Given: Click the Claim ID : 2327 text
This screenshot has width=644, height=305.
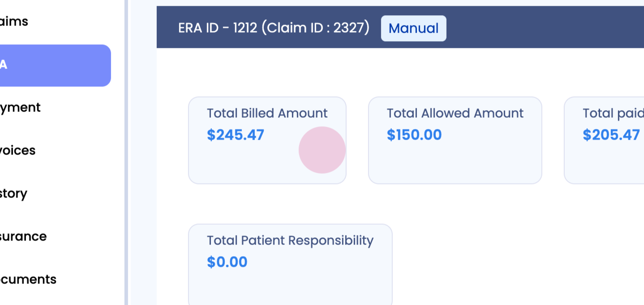Looking at the screenshot, I should click(x=316, y=28).
